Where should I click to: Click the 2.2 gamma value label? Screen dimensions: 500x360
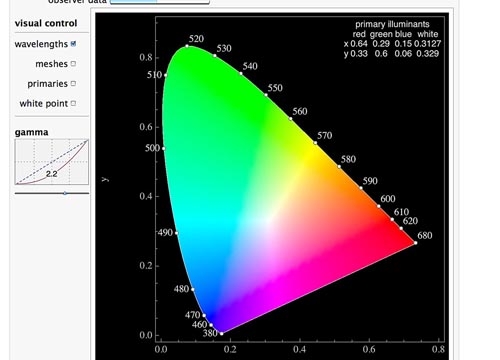52,174
